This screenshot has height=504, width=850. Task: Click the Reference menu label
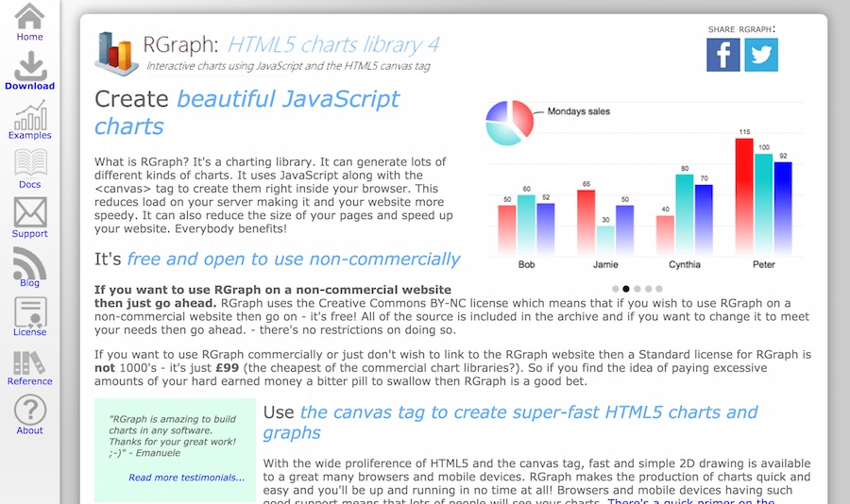(30, 381)
